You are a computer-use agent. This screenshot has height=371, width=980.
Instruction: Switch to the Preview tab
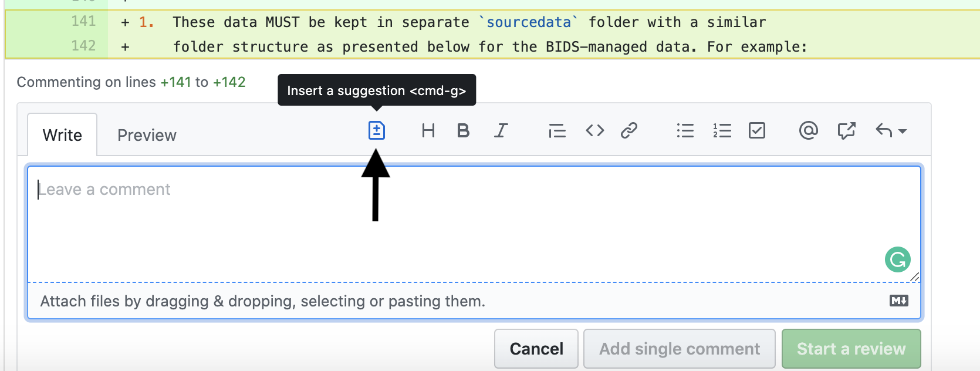click(146, 134)
